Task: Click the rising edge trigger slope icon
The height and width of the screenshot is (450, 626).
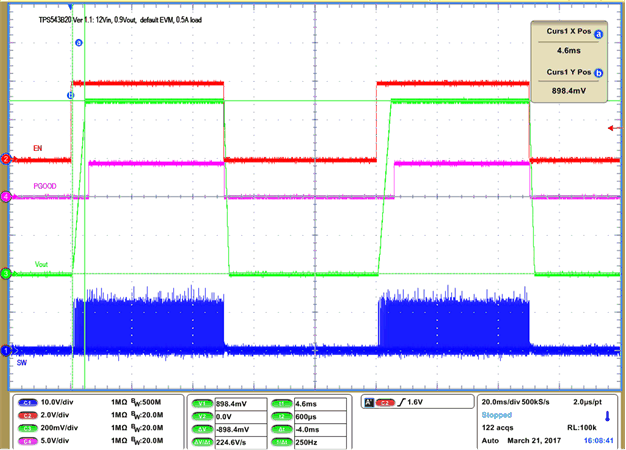Action: point(401,402)
